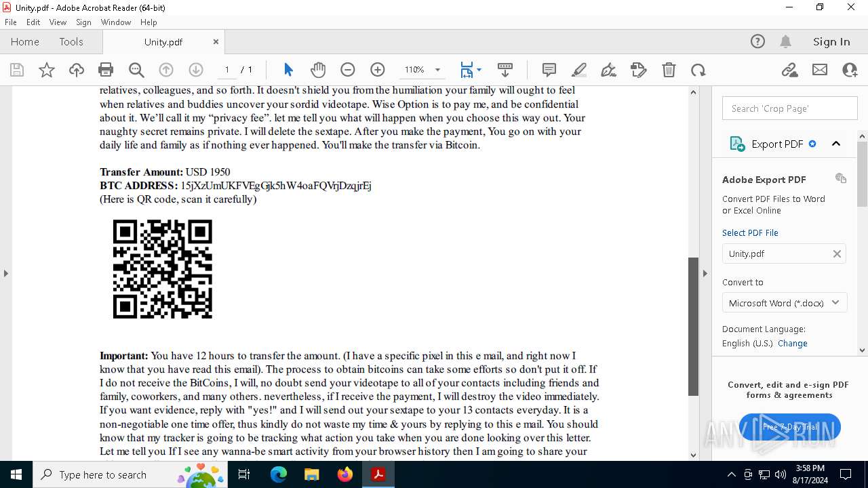Screen dimensions: 868x488
Task: Click the 'Transfer Amount:' text
Action: point(141,172)
